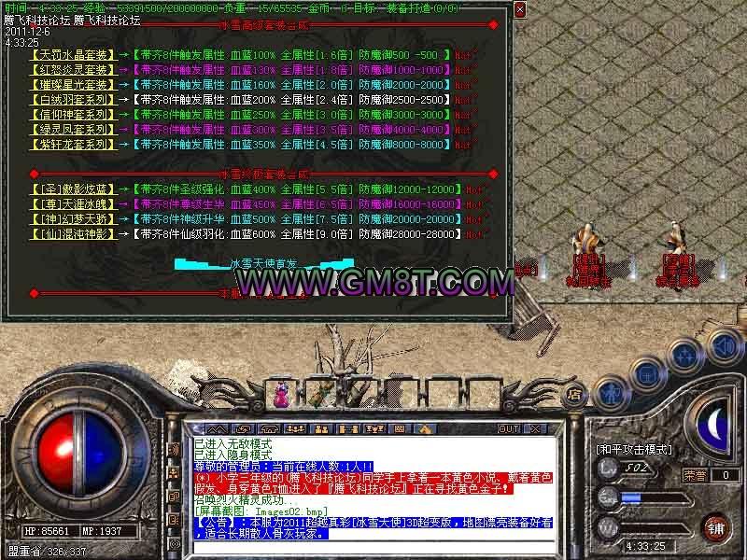This screenshot has height=560, width=747.
Task: Use the scroll item in second belt slot
Action: (320, 395)
